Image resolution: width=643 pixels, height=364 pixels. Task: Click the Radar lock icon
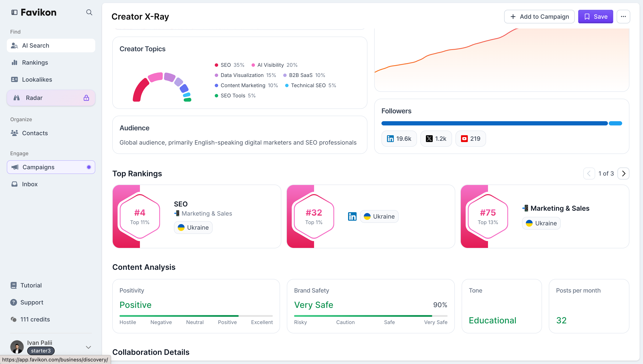coord(86,98)
